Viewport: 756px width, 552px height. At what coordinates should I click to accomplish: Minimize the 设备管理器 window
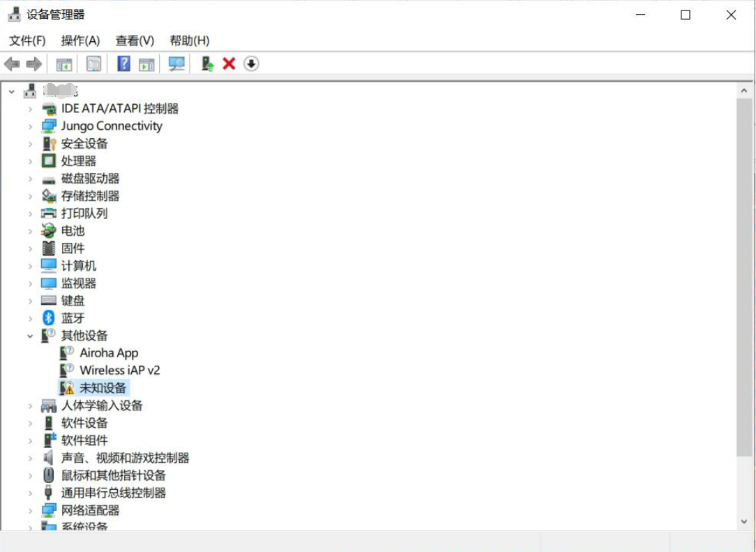tap(640, 15)
